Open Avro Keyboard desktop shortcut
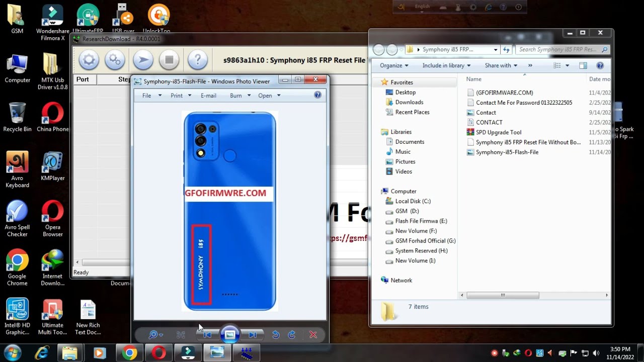Viewport: 644px width, 362px height. [17, 170]
